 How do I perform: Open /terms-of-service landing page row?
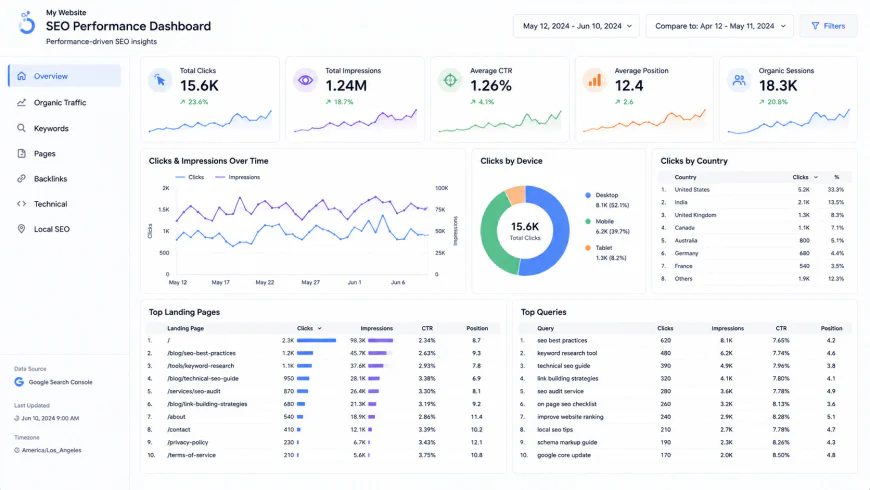pyautogui.click(x=323, y=455)
